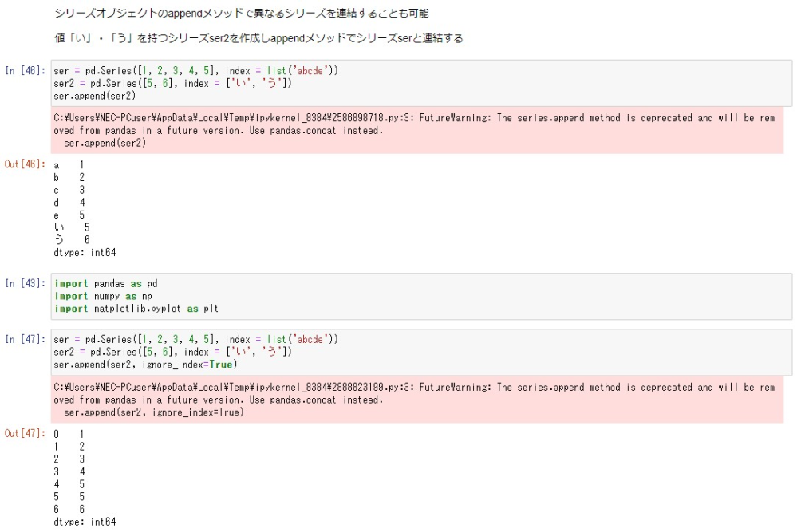
Task: Click into the In [47] code cell
Action: tap(421, 352)
